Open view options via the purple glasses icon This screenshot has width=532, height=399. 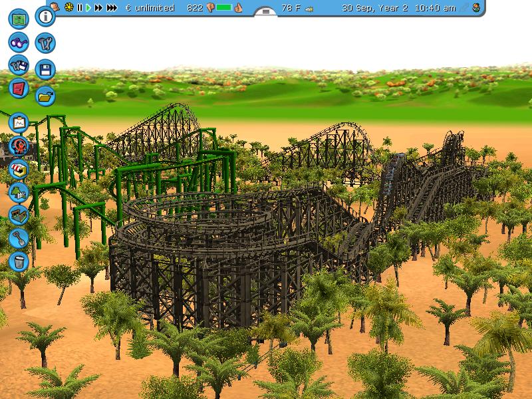(19, 43)
